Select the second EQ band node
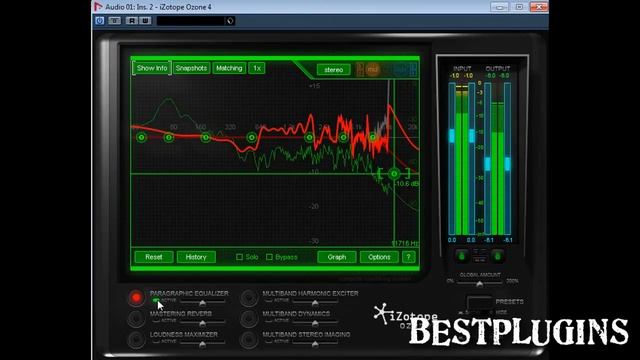This screenshot has width=640, height=360. 169,138
